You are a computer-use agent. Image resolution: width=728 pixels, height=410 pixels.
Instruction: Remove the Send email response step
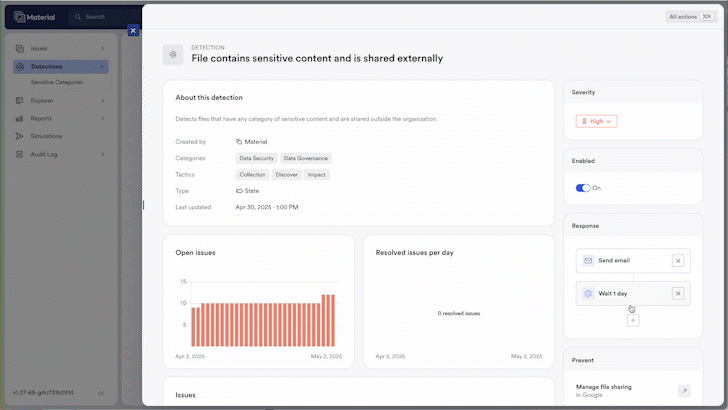[677, 261]
